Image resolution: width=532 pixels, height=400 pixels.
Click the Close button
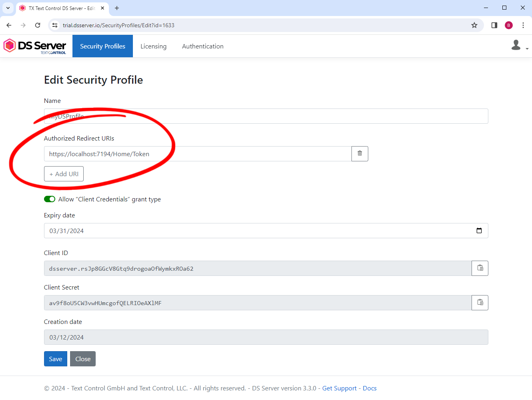point(83,359)
